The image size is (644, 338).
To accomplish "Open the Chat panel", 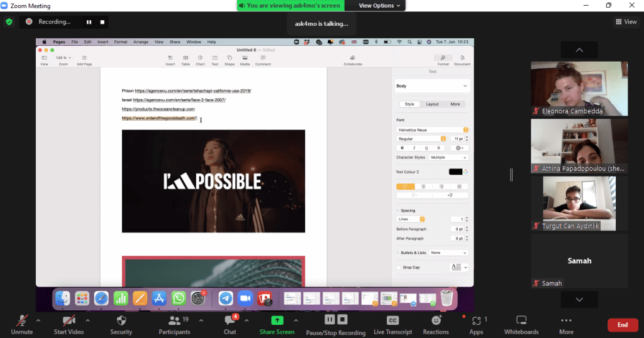I will (x=230, y=320).
